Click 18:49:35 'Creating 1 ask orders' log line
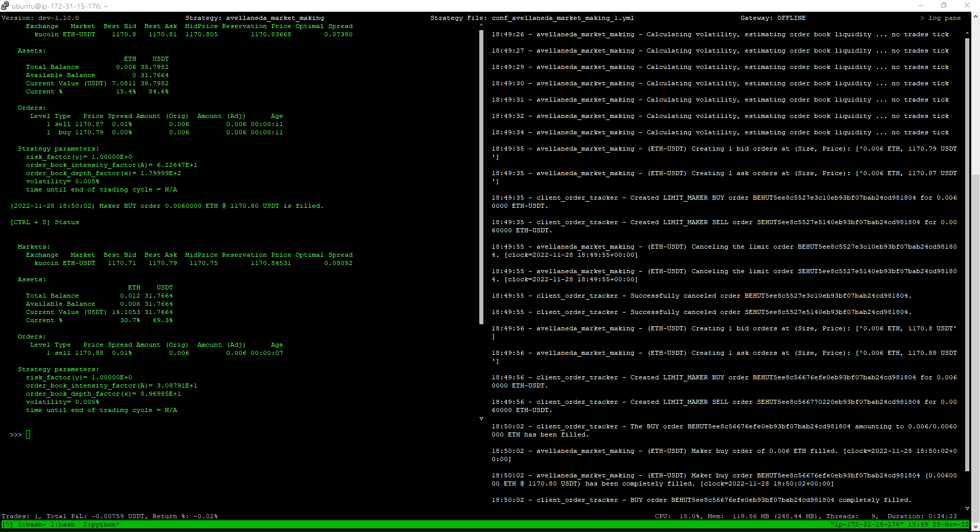The image size is (980, 532). point(724,177)
